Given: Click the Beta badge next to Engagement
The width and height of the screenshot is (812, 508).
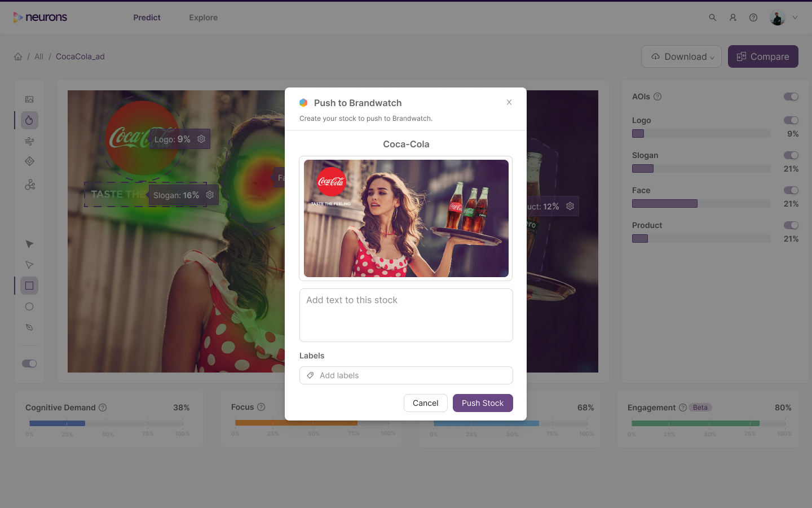Looking at the screenshot, I should tap(700, 408).
